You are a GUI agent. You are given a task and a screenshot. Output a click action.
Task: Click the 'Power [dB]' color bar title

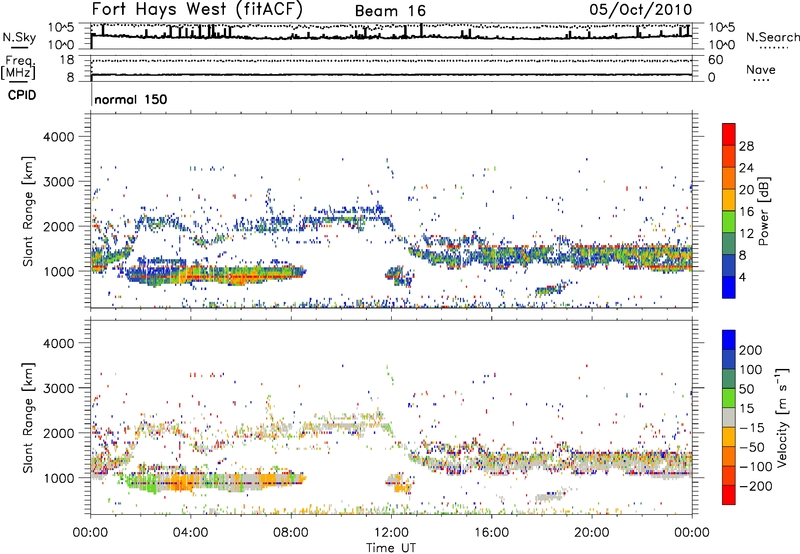tap(763, 211)
